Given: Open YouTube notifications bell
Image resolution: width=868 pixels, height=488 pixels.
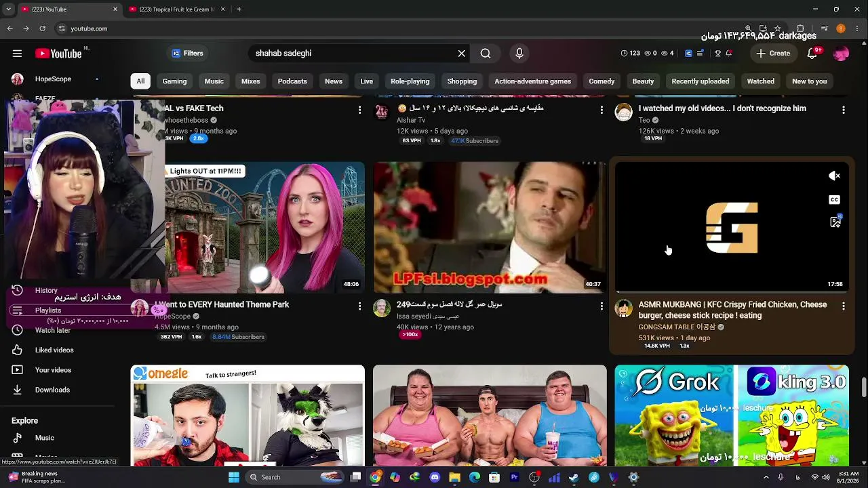Looking at the screenshot, I should click(x=812, y=54).
